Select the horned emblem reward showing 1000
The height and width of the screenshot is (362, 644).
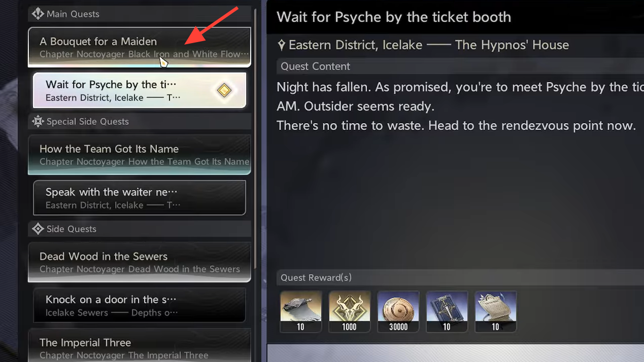pyautogui.click(x=350, y=312)
